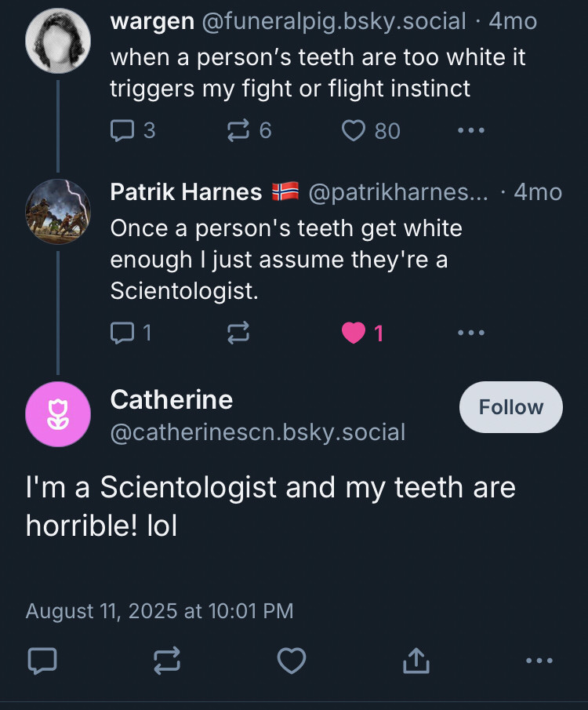This screenshot has width=588, height=710.
Task: Open Catherine's pink tulip avatar
Action: 58,414
